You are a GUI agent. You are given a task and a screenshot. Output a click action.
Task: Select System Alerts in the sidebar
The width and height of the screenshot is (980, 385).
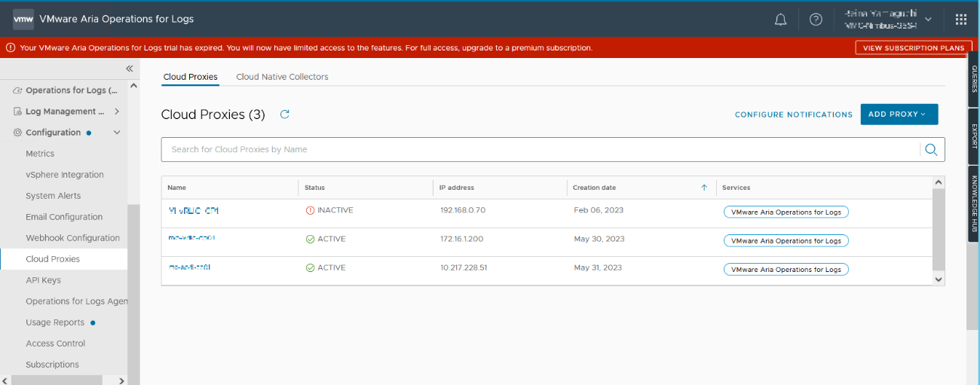point(53,196)
